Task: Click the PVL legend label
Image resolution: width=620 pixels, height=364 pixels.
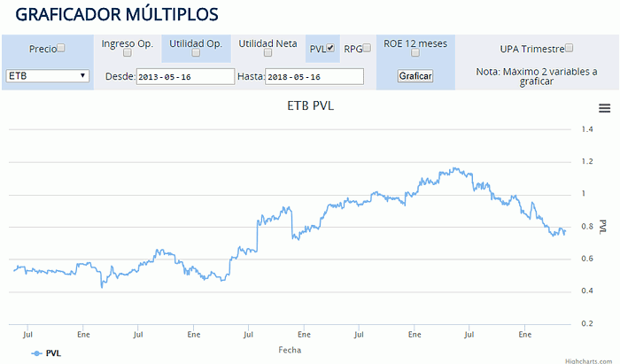Action: (x=53, y=353)
